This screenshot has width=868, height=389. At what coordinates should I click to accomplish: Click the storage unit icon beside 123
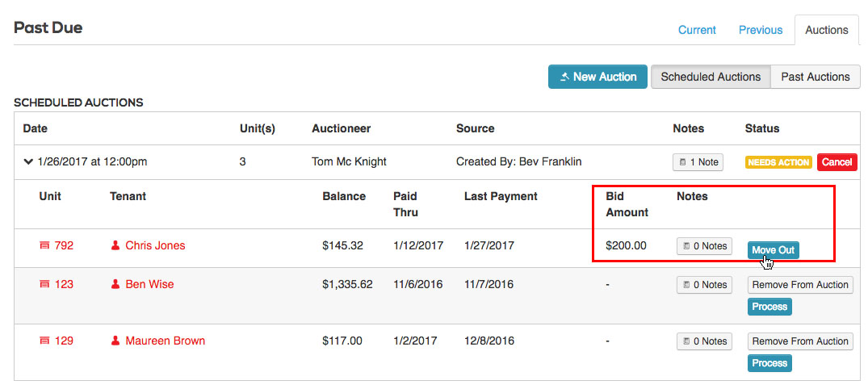pyautogui.click(x=44, y=284)
